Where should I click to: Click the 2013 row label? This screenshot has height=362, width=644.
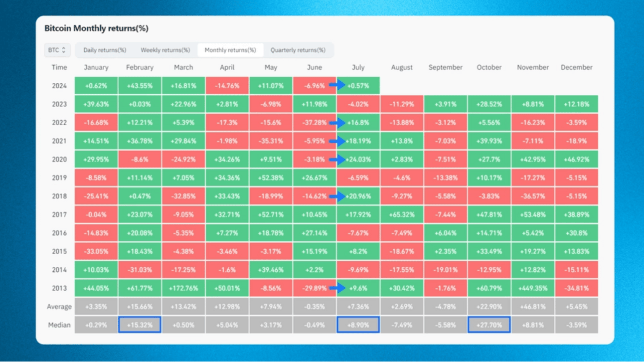[x=59, y=288]
